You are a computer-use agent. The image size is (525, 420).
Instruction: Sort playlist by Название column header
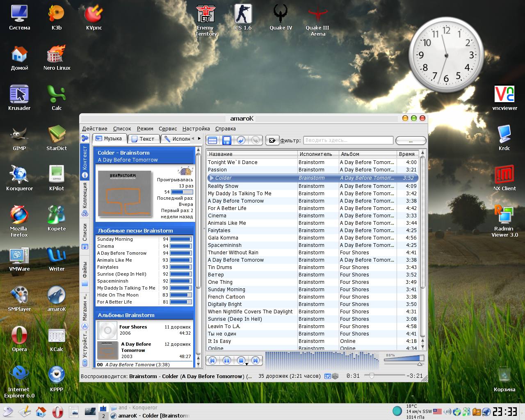(x=252, y=154)
